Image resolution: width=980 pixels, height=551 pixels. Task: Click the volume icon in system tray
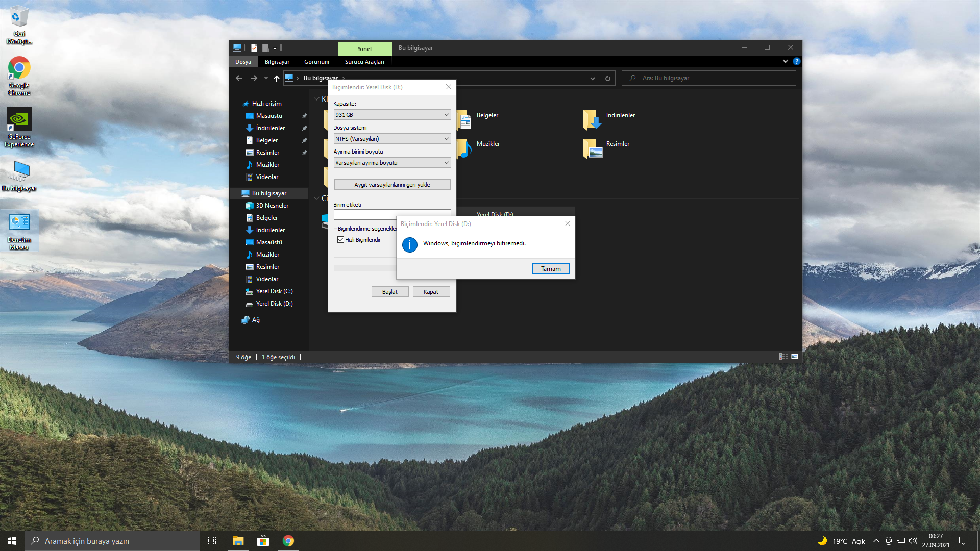(x=913, y=541)
